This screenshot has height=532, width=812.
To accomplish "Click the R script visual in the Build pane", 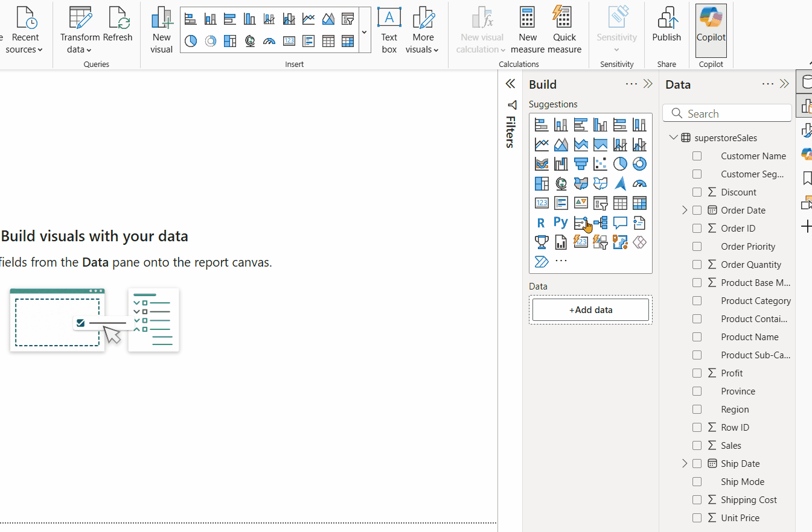I will [540, 223].
